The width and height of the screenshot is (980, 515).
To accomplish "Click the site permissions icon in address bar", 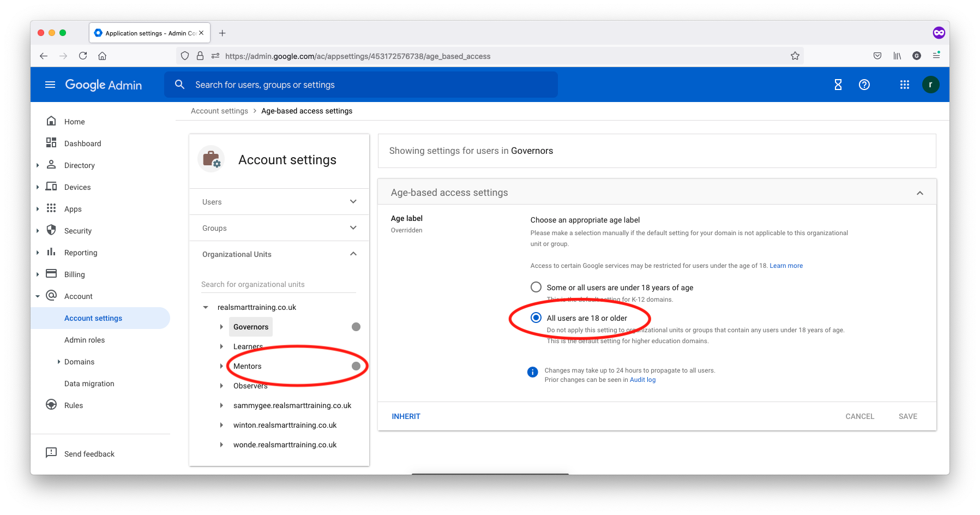I will pos(215,56).
